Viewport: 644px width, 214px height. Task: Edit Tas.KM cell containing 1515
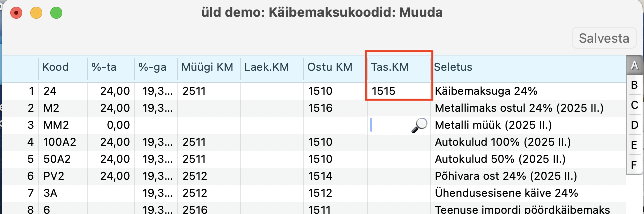pos(399,91)
